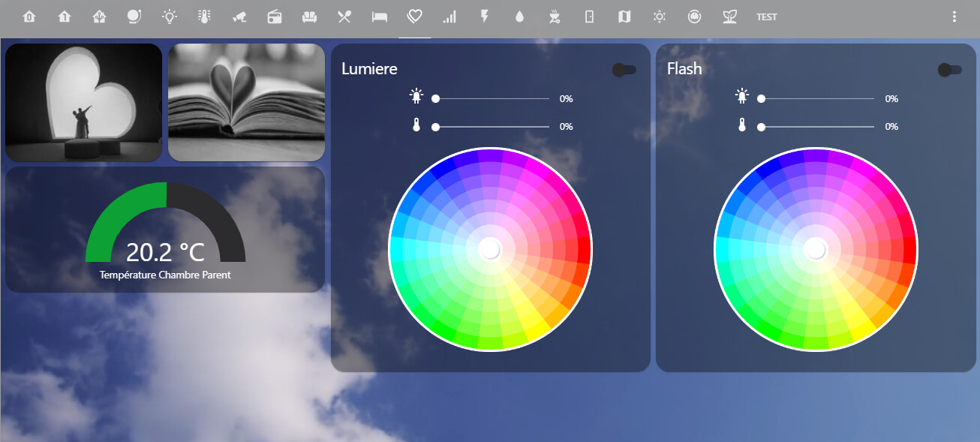The height and width of the screenshot is (442, 980).
Task: Click the Flash brightness lamp icon
Action: click(x=742, y=96)
